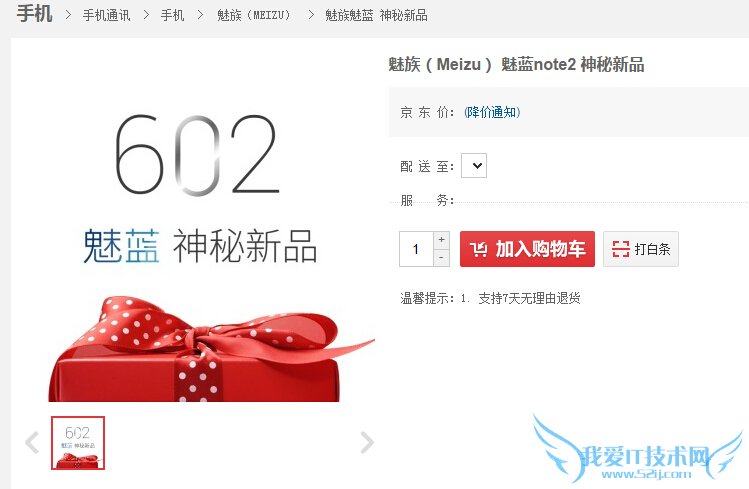Screen dimensions: 749x489
Task: Click the 魅族魅蓝 神秘新品 breadcrumb item
Action: (x=376, y=15)
